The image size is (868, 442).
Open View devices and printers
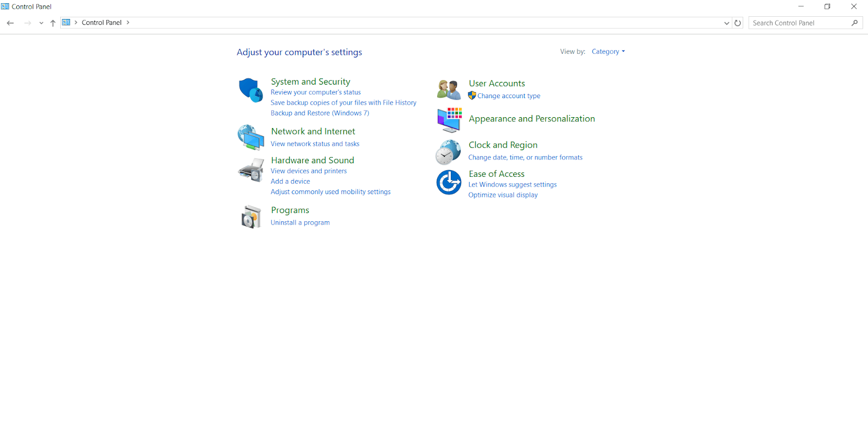[309, 171]
